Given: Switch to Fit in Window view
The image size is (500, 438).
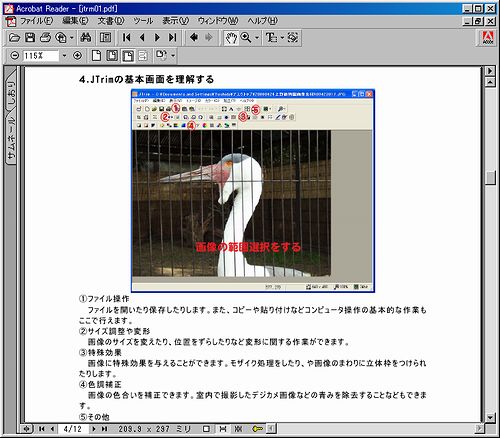Looking at the screenshot, I should 112,55.
